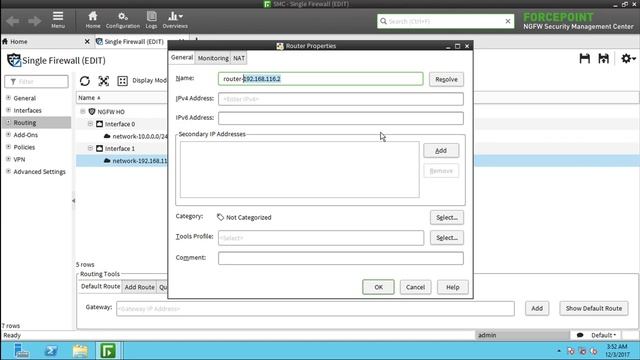Open PowerShell in taskbar
Viewport: 640px width, 360px height.
point(51,351)
